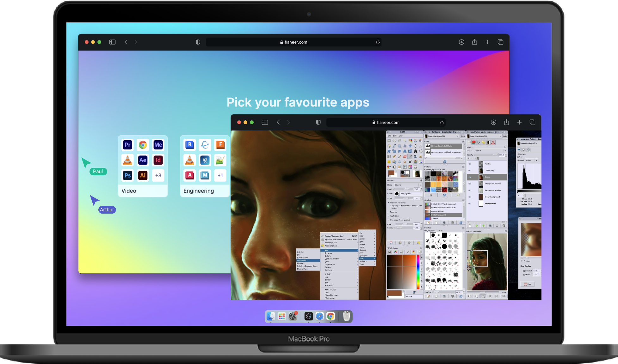
Task: Enable the Fade out checkbox
Action: (x=389, y=212)
